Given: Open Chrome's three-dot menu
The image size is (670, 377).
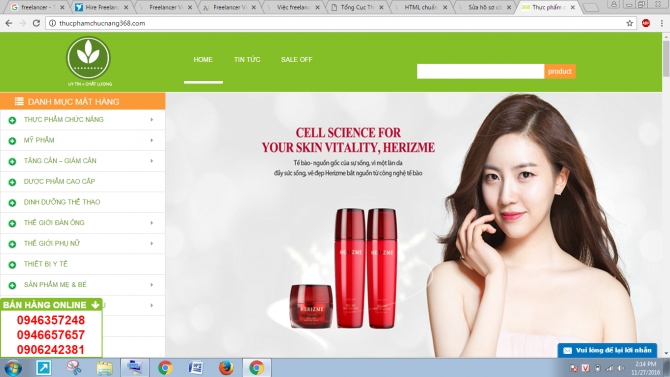Looking at the screenshot, I should [x=661, y=23].
